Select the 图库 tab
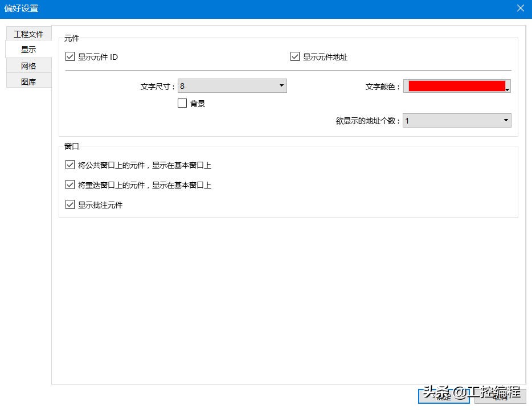 coord(28,81)
